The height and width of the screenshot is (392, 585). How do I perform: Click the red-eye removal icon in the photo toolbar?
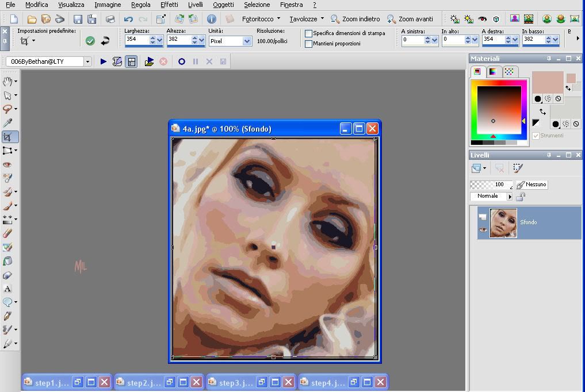483,19
